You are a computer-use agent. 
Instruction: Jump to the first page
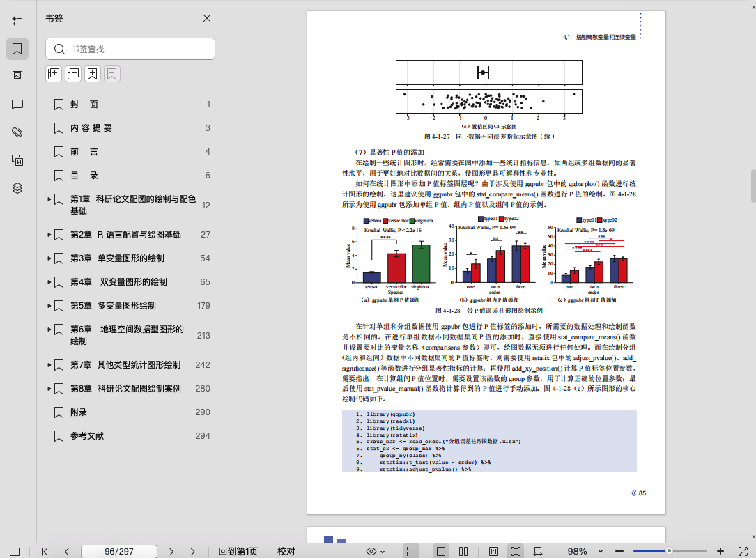click(45, 551)
